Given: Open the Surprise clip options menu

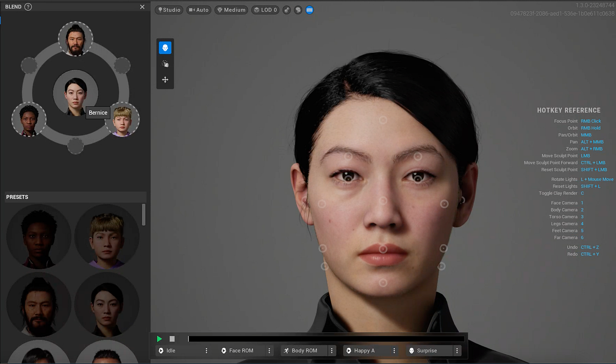Looking at the screenshot, I should [x=457, y=350].
